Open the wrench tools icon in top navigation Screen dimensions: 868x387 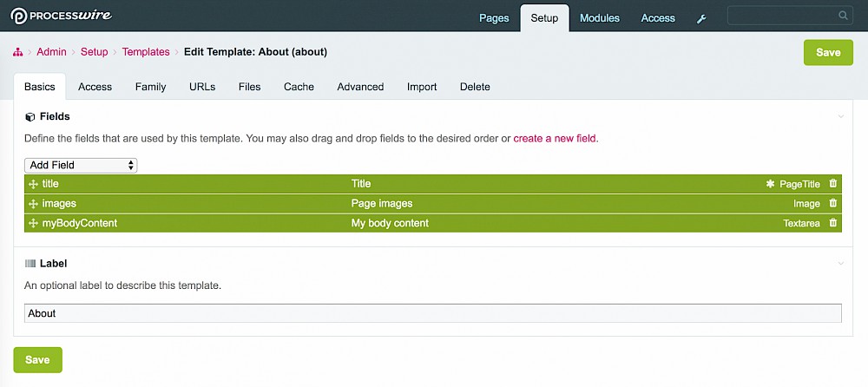(700, 19)
